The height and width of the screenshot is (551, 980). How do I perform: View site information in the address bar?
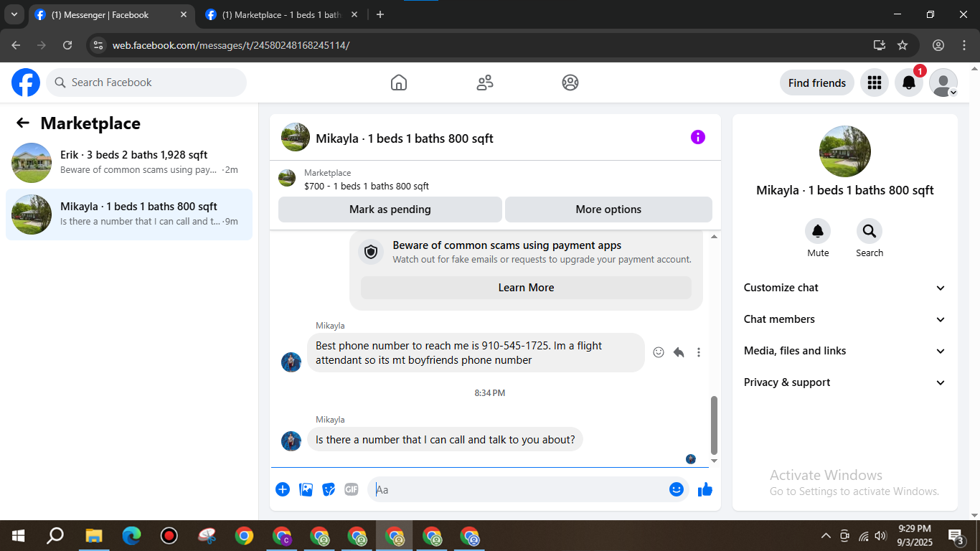click(99, 45)
